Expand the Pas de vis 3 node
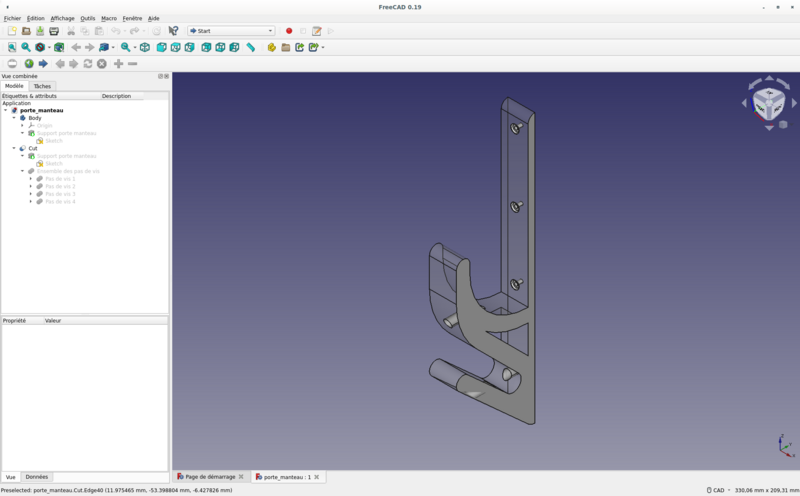The image size is (800, 496). [31, 194]
